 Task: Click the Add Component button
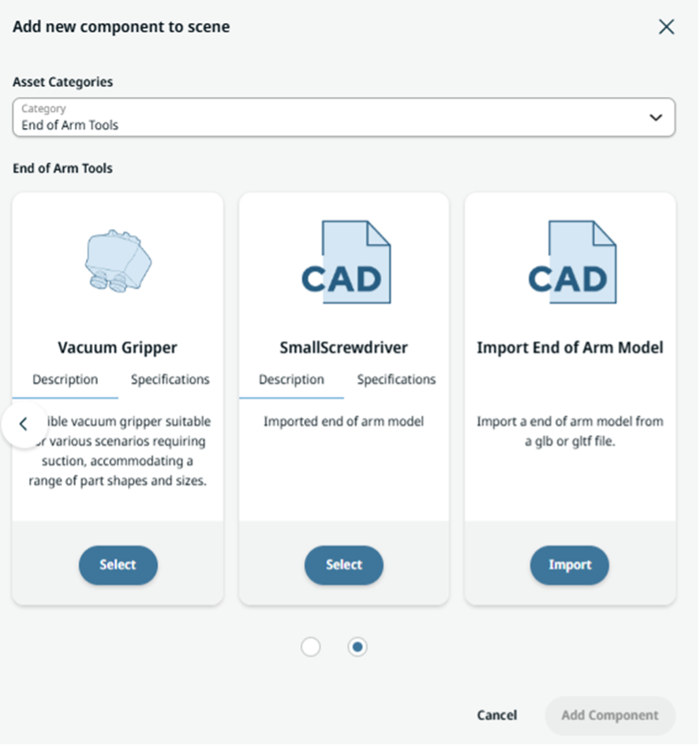coord(609,715)
